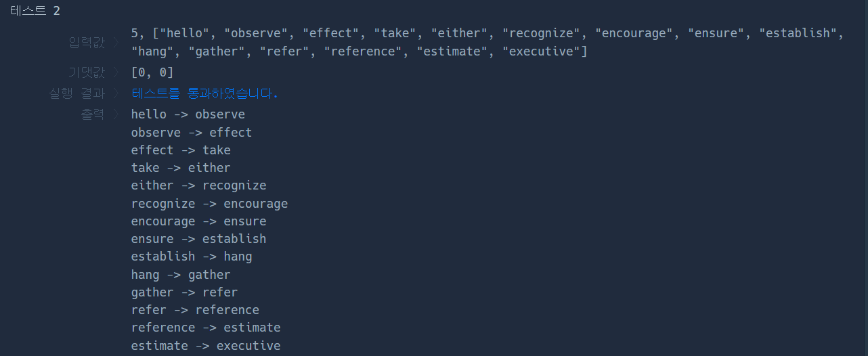Screen dimensions: 868x356
Task: Click the "recognize" string in the input list
Action: pos(541,33)
